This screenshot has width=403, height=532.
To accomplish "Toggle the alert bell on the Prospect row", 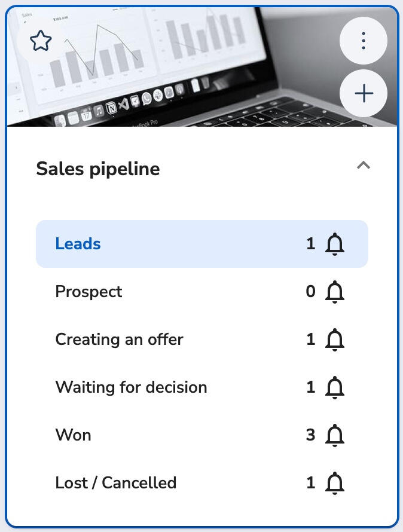I will [335, 292].
